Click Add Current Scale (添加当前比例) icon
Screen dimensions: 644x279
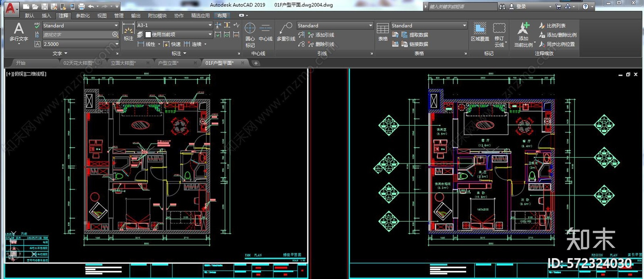click(x=523, y=31)
